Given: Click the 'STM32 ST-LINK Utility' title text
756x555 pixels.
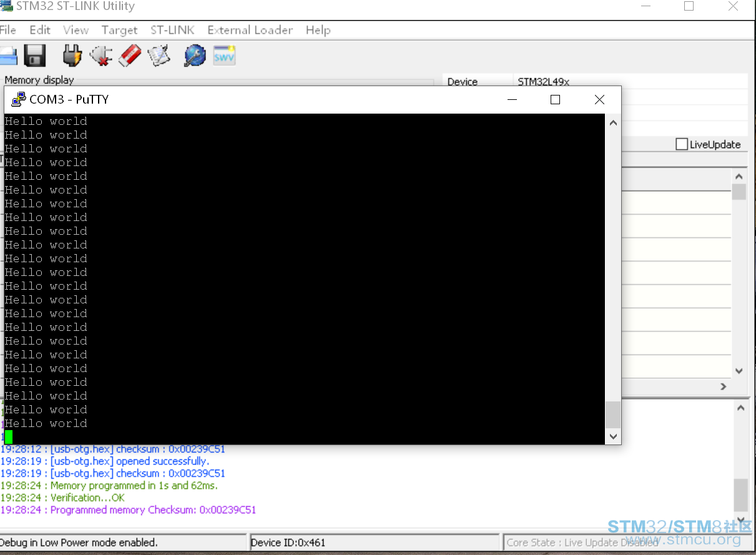Looking at the screenshot, I should pos(76,6).
